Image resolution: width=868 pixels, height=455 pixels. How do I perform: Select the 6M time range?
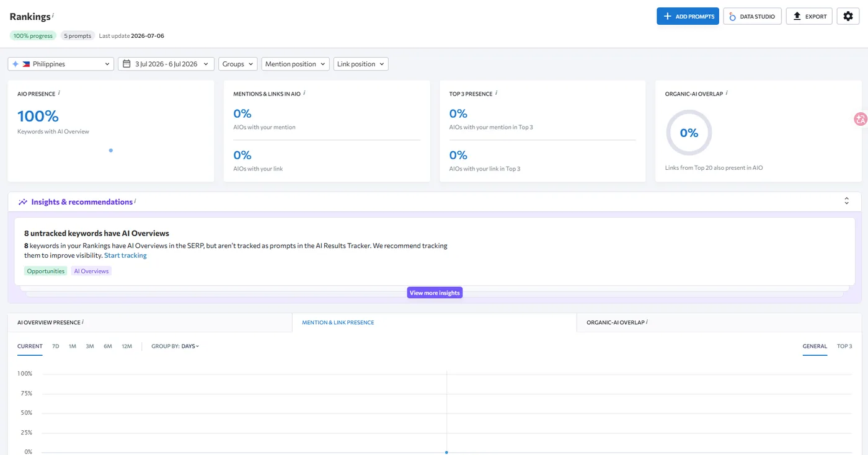(108, 347)
